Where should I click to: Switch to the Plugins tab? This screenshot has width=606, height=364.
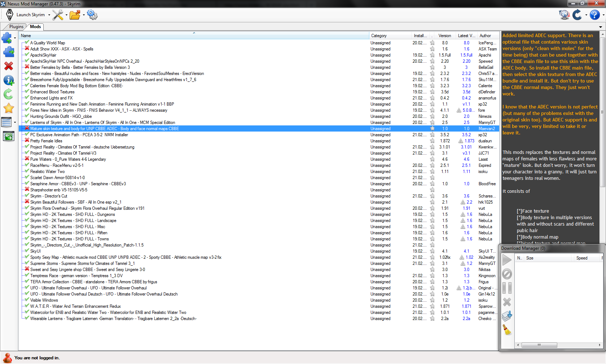[16, 27]
